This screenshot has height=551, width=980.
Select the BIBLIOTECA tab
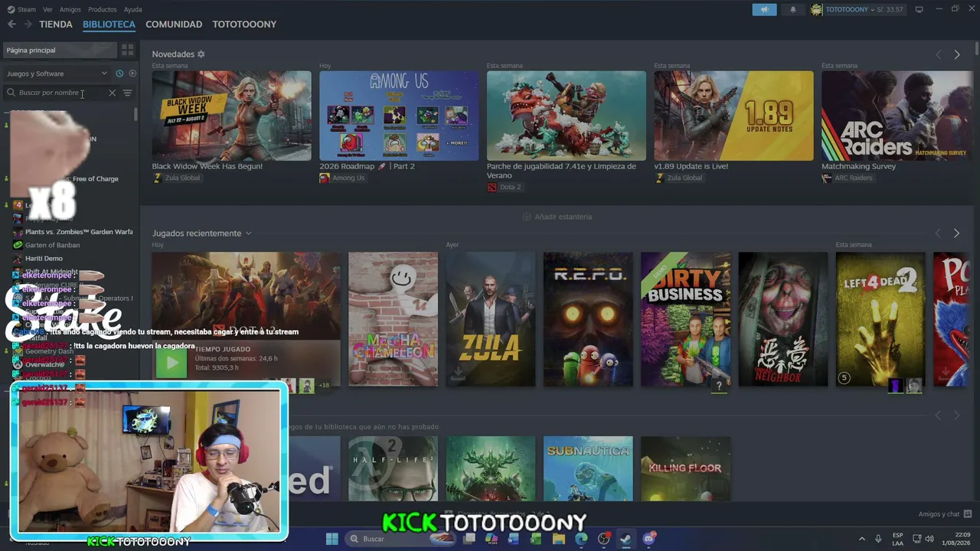[109, 24]
